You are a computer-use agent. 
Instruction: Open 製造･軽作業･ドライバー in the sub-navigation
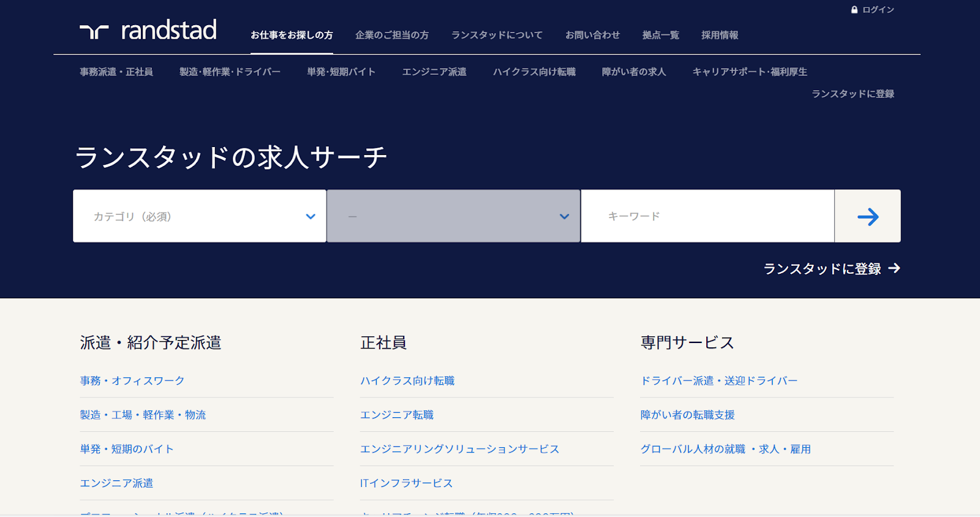[x=230, y=72]
